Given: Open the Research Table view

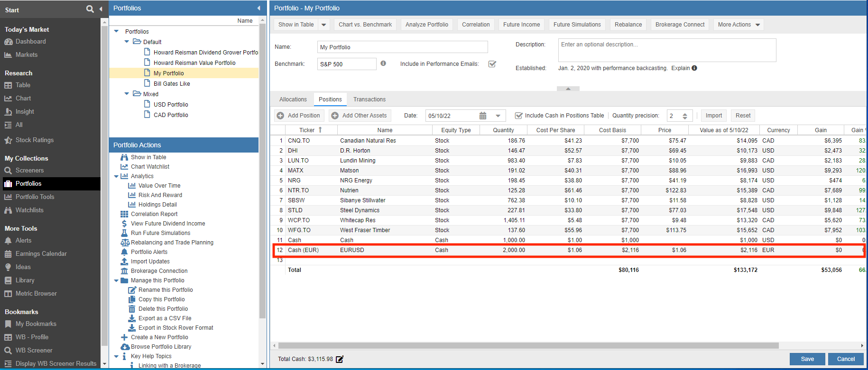Looking at the screenshot, I should click(x=23, y=85).
